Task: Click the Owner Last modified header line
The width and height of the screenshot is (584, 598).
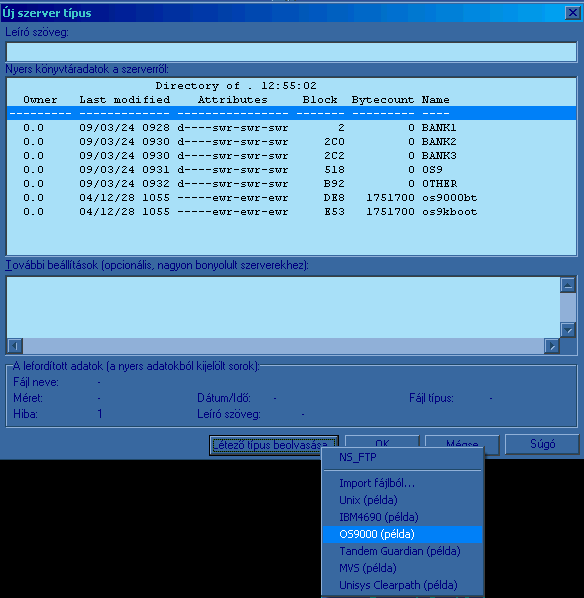Action: tap(291, 100)
